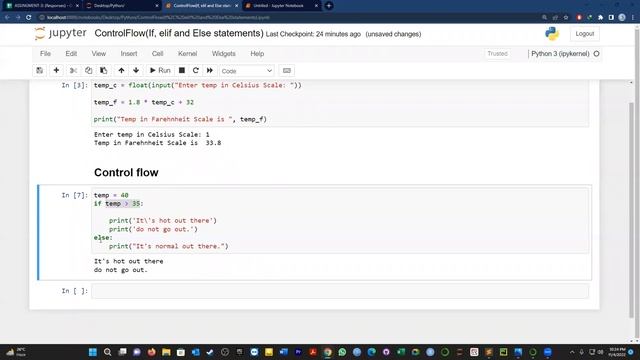Viewport: 640px width, 360px height.
Task: Click the Jupyter logo
Action: tap(60, 33)
